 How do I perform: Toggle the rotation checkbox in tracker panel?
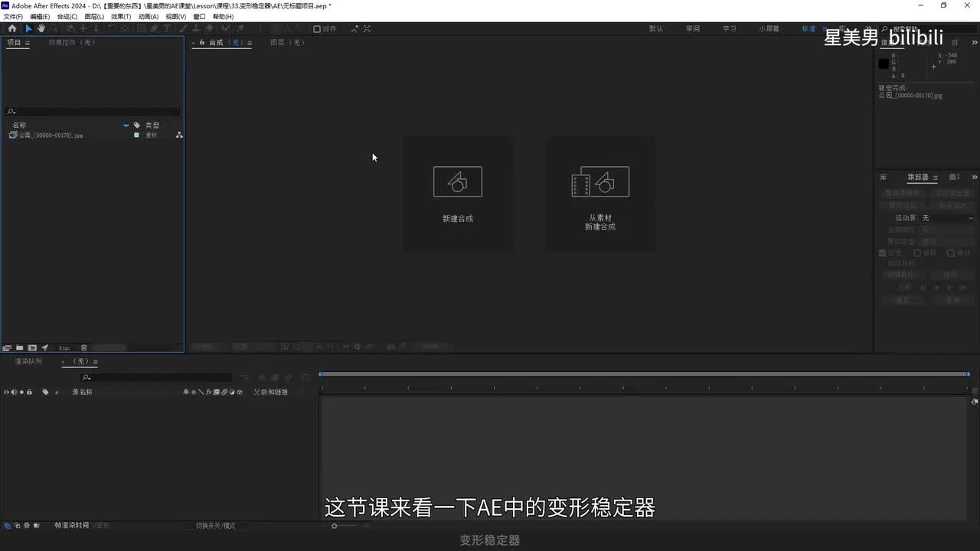916,253
